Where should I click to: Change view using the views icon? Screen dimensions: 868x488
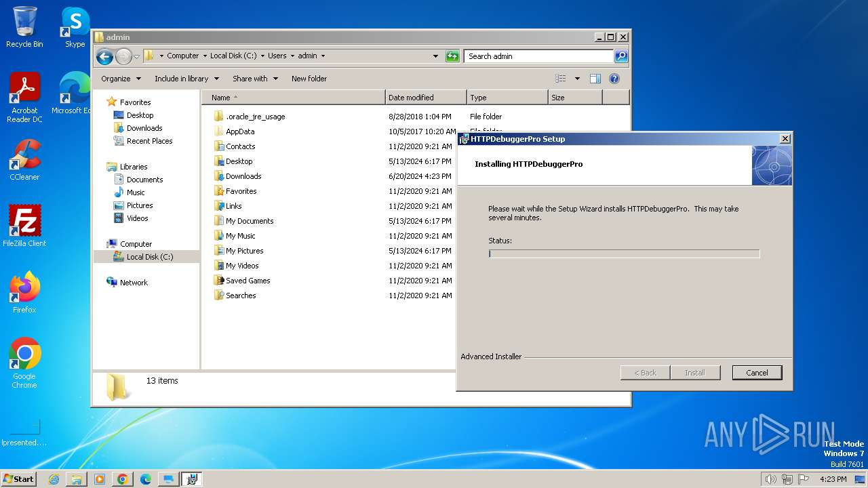(x=561, y=79)
